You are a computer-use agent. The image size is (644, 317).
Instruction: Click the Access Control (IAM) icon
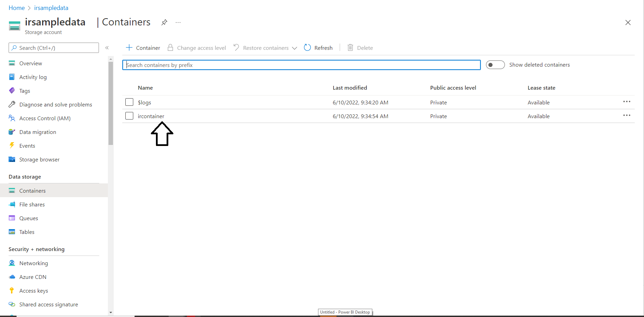coord(12,118)
